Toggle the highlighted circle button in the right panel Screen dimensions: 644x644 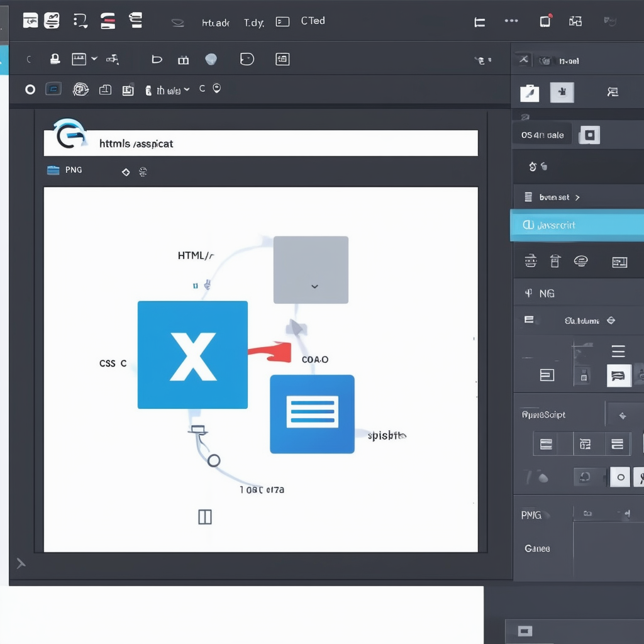coord(620,477)
